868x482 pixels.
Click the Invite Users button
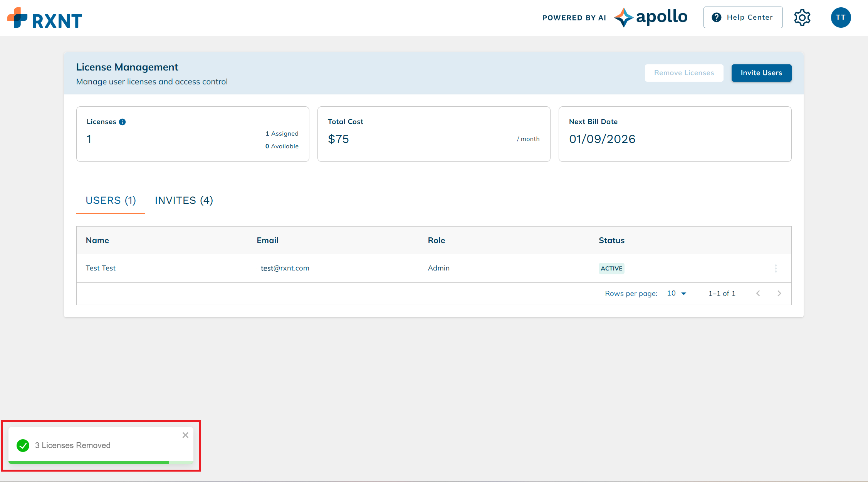[x=761, y=73]
